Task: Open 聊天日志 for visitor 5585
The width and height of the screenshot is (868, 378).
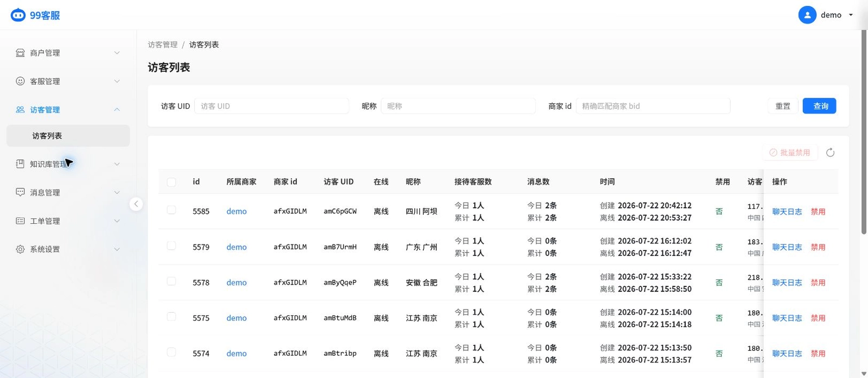Action: (787, 212)
